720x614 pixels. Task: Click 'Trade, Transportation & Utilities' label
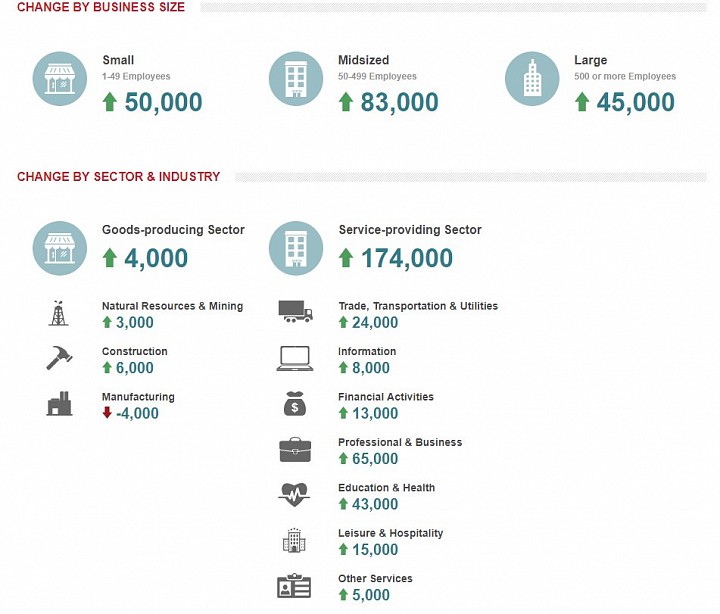coord(418,306)
